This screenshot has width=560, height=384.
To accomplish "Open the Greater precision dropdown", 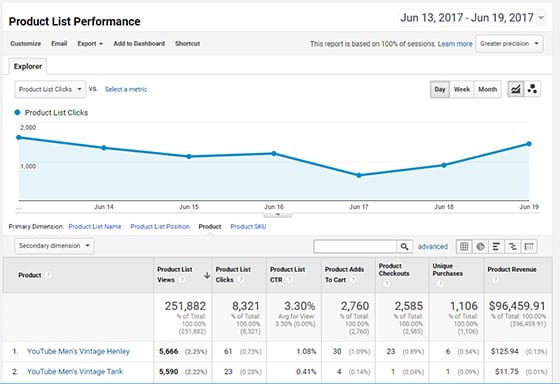I will pyautogui.click(x=509, y=44).
